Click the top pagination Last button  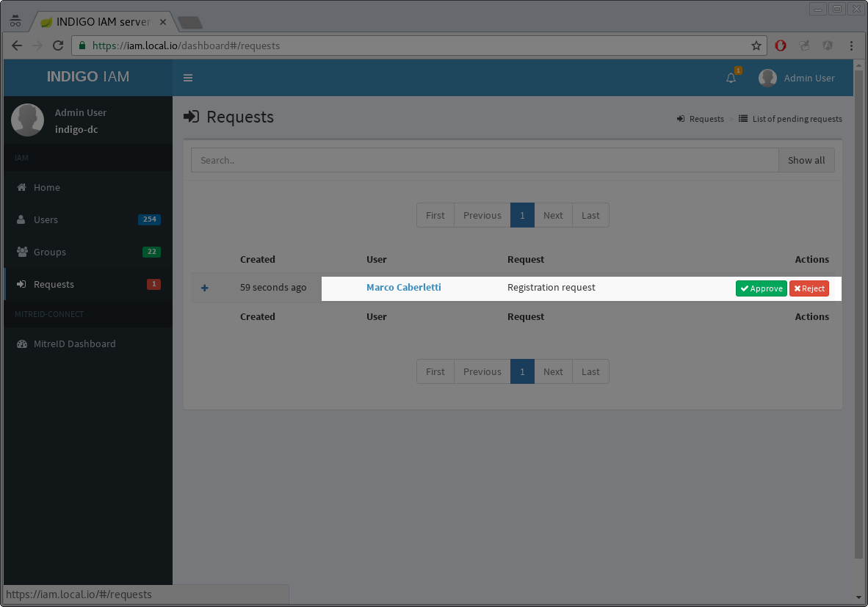click(x=590, y=215)
